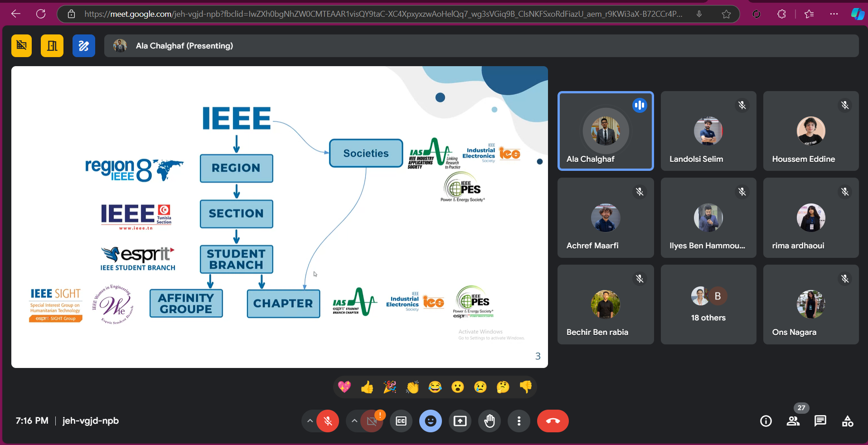Select Houssem Eddine participant tile

click(x=811, y=131)
